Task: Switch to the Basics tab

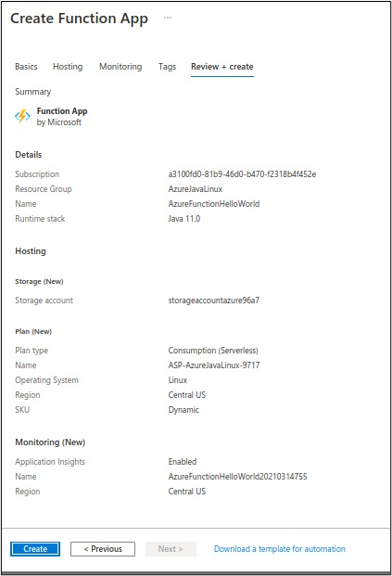Action: (26, 67)
